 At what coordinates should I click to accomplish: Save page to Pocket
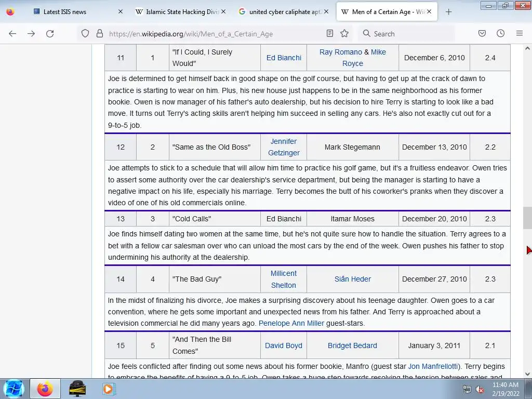pyautogui.click(x=482, y=33)
